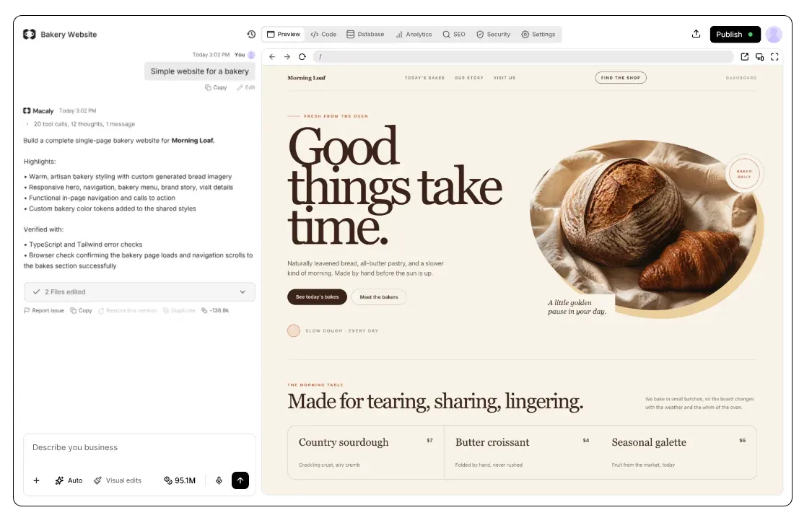Screen dimensions: 812x523
Task: Open preview in a new tab icon
Action: (745, 57)
